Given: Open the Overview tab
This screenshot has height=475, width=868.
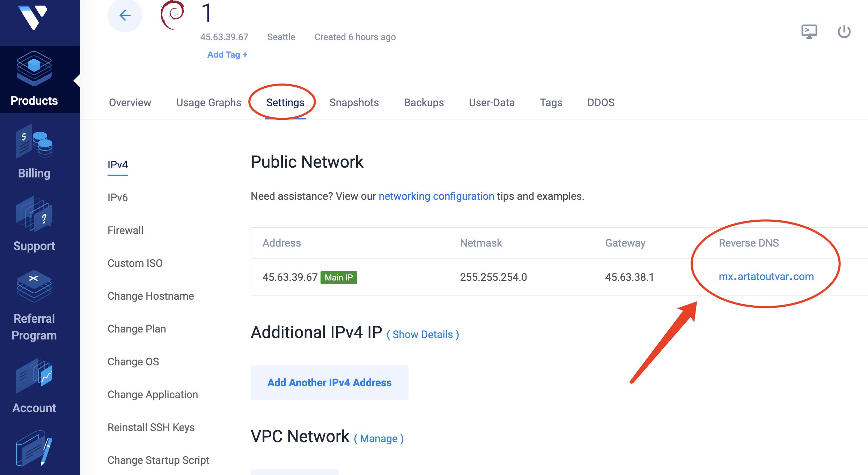Looking at the screenshot, I should coord(130,102).
